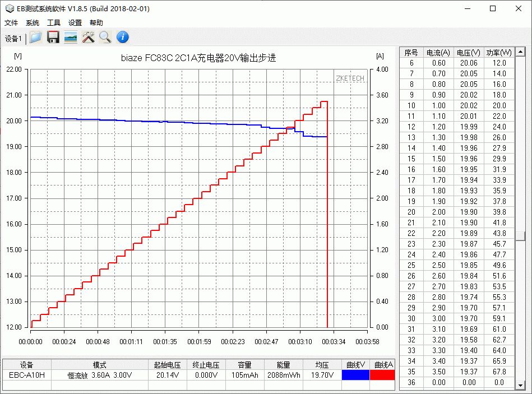Click the 0.000V end voltage cell
This screenshot has height=394, width=532.
[206, 375]
